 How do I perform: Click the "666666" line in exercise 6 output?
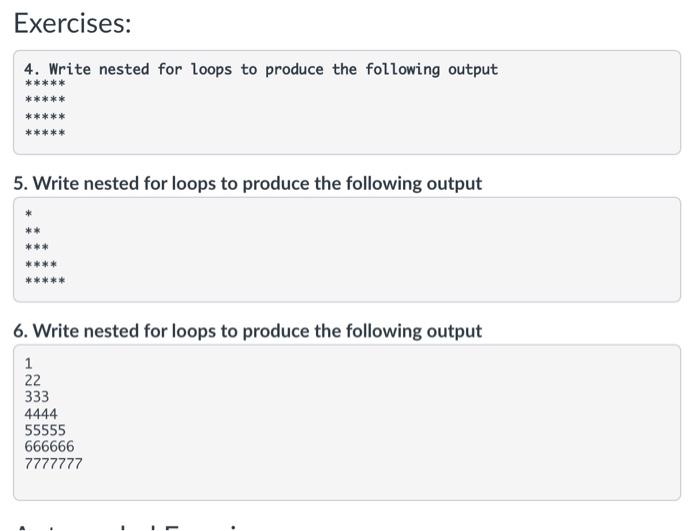49,447
